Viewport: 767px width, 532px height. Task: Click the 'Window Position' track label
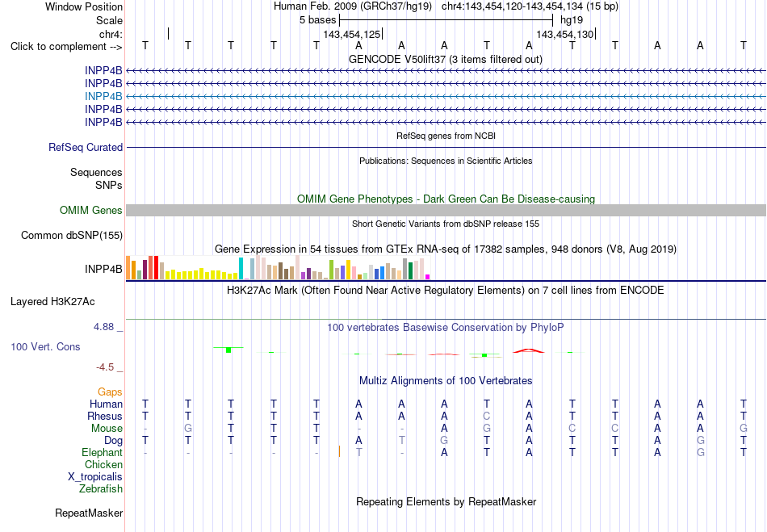(84, 6)
